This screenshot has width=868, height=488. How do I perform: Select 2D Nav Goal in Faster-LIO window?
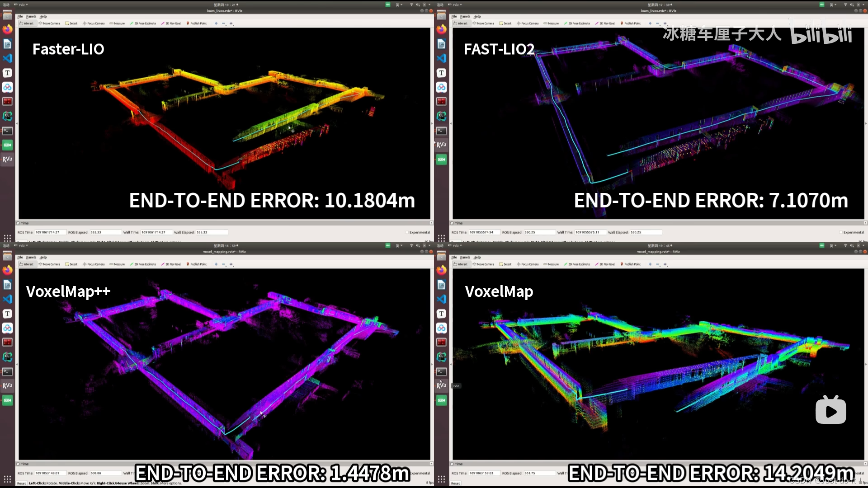coord(170,23)
